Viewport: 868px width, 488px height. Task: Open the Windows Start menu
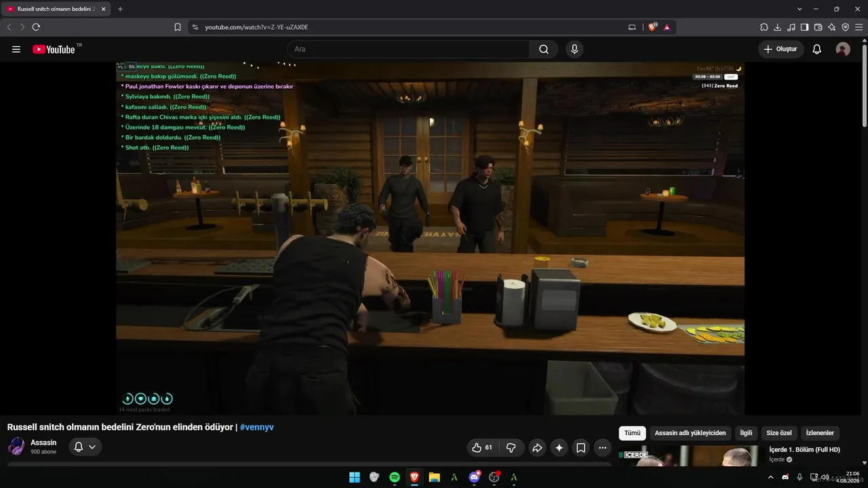click(x=355, y=477)
